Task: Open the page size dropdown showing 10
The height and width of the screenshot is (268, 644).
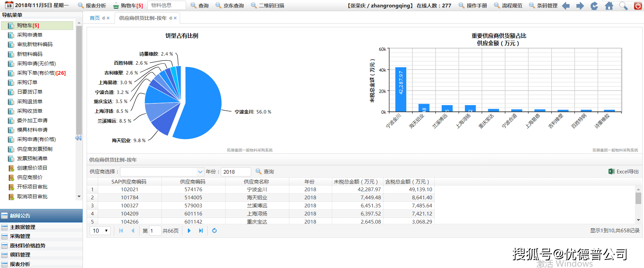Action: [x=100, y=231]
